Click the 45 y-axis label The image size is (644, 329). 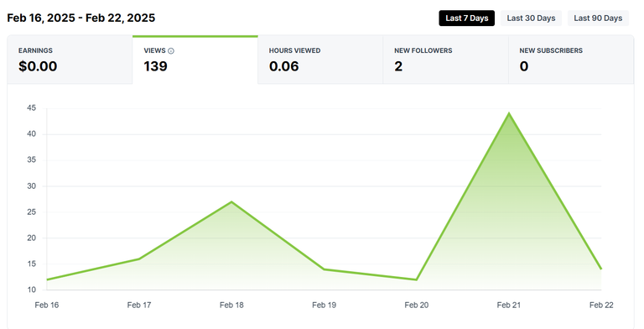[x=32, y=108]
